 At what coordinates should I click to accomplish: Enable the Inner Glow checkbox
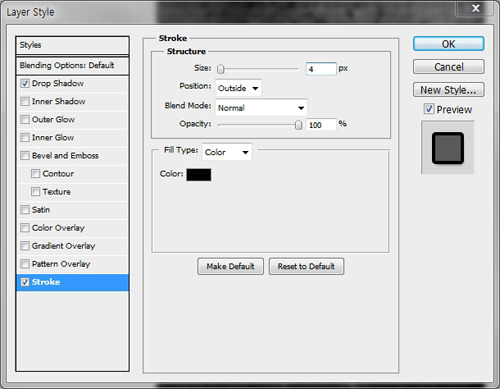click(25, 137)
